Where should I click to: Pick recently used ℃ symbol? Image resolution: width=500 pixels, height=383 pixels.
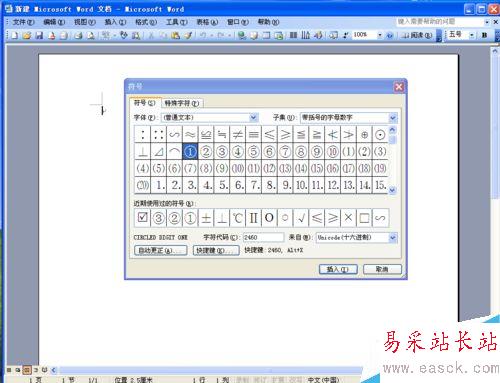pyautogui.click(x=238, y=218)
